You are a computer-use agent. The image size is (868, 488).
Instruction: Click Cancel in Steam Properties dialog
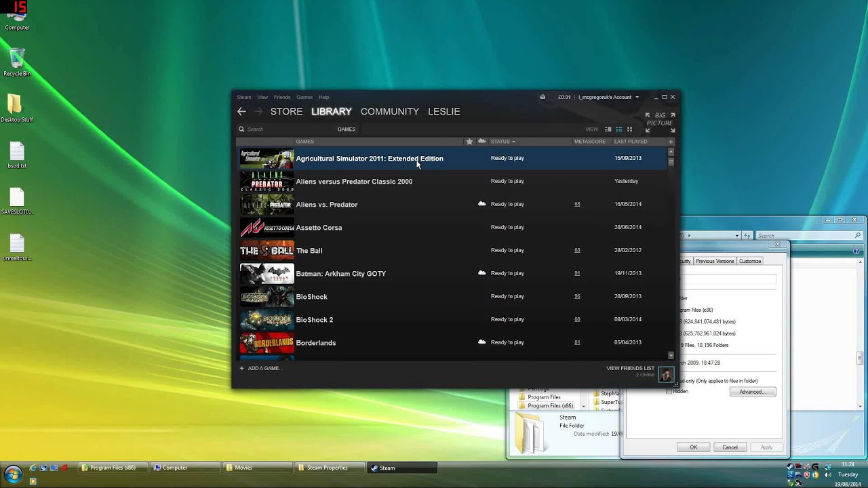tap(730, 447)
